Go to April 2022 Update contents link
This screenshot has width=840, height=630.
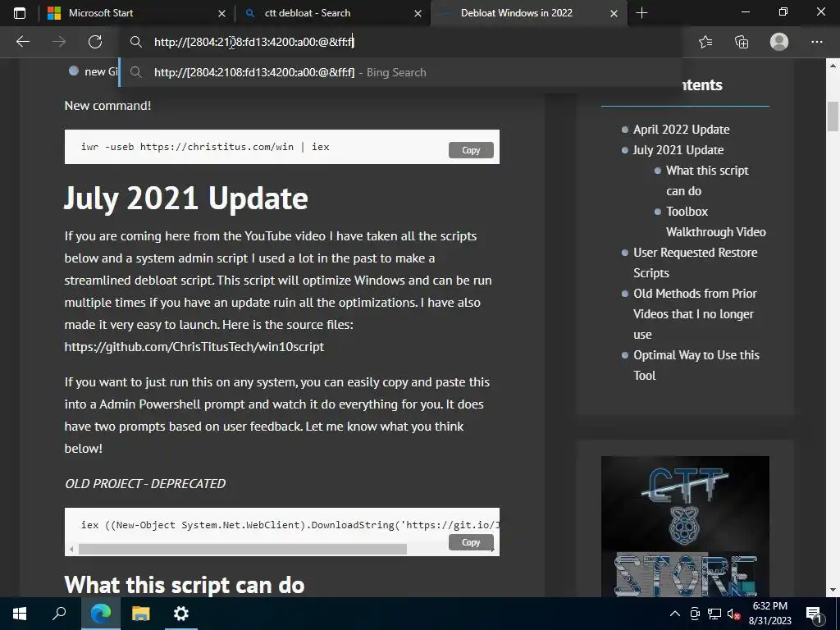(681, 129)
